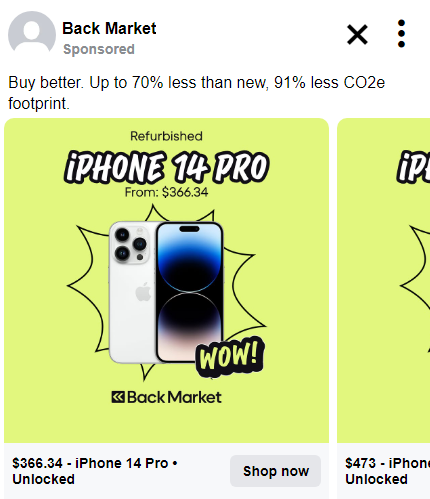The image size is (430, 499).
Task: Click the WOW! sticker badge
Action: tap(230, 357)
